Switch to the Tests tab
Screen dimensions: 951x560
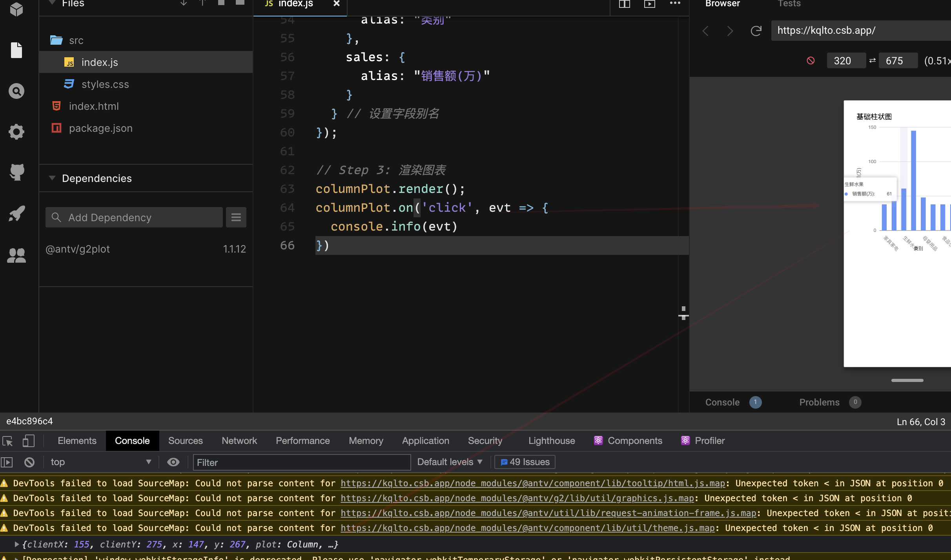coord(789,4)
